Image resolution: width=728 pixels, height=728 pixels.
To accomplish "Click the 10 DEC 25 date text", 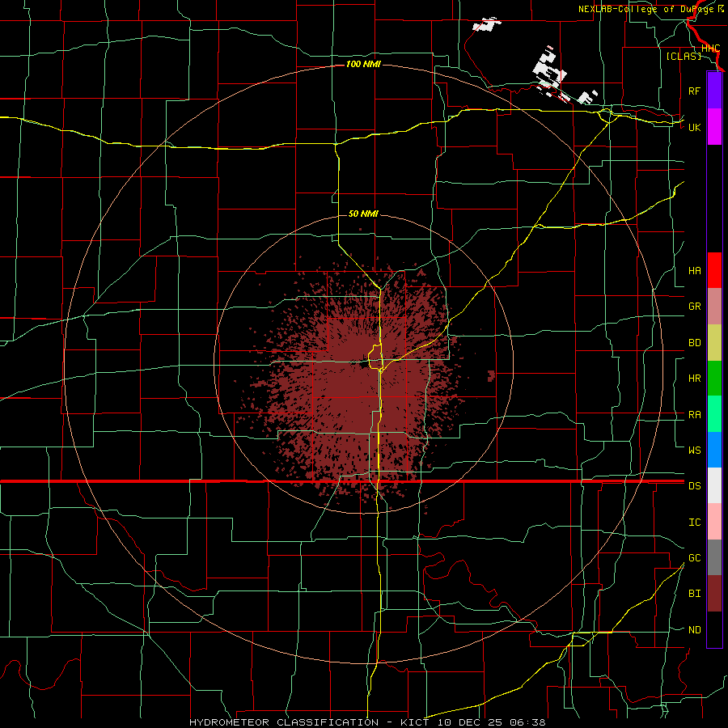I will (469, 722).
